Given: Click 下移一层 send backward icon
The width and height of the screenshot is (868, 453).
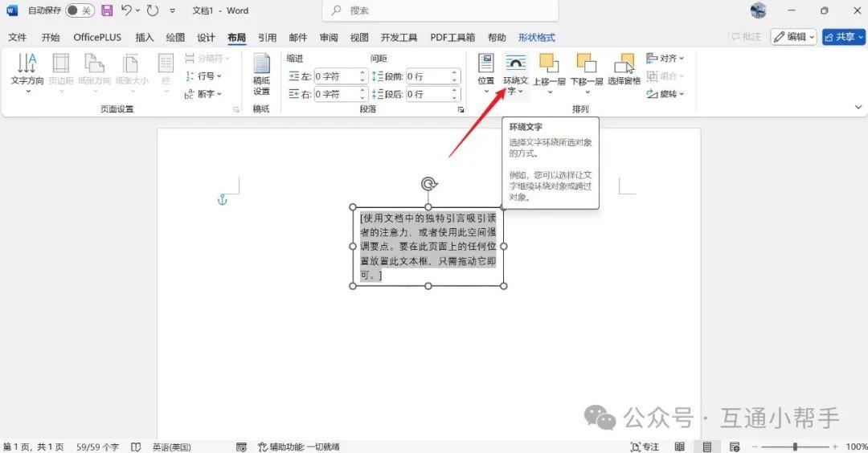Looking at the screenshot, I should pyautogui.click(x=587, y=75).
